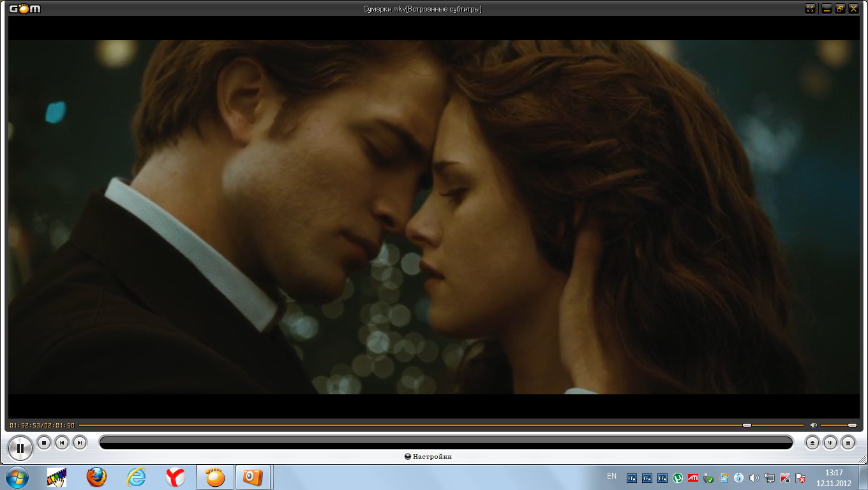Show the playlist panel
Image resolution: width=868 pixels, height=490 pixels.
click(848, 442)
